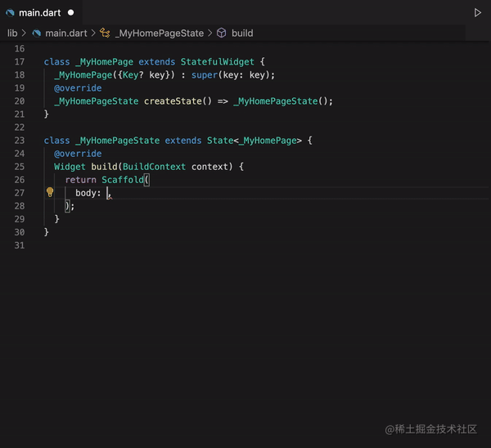
Task: Open the build method breadcrumb
Action: [x=242, y=34]
